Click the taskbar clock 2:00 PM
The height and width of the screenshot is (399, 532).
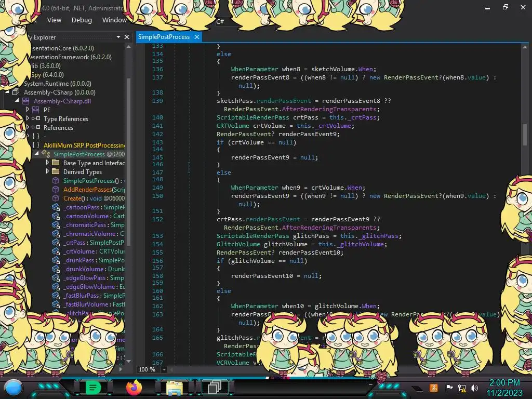504,382
